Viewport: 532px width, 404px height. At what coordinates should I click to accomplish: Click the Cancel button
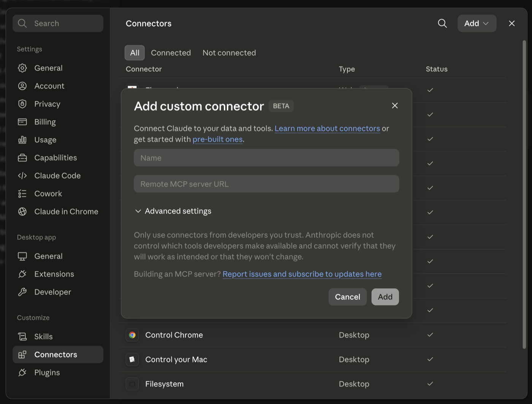pyautogui.click(x=348, y=297)
